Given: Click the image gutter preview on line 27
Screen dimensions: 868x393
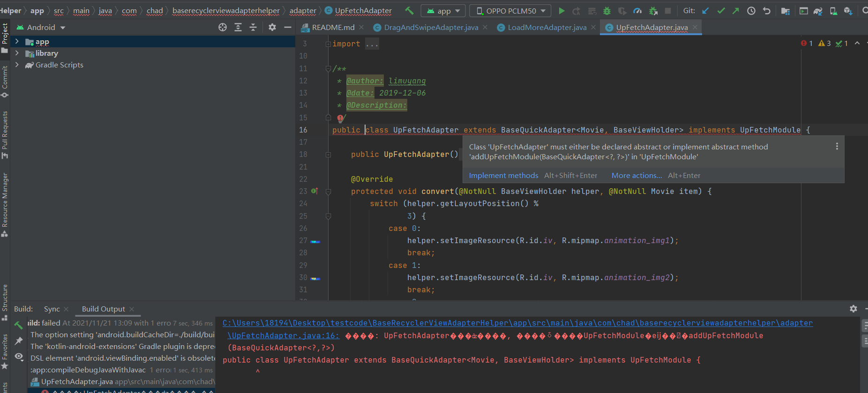Looking at the screenshot, I should [315, 242].
